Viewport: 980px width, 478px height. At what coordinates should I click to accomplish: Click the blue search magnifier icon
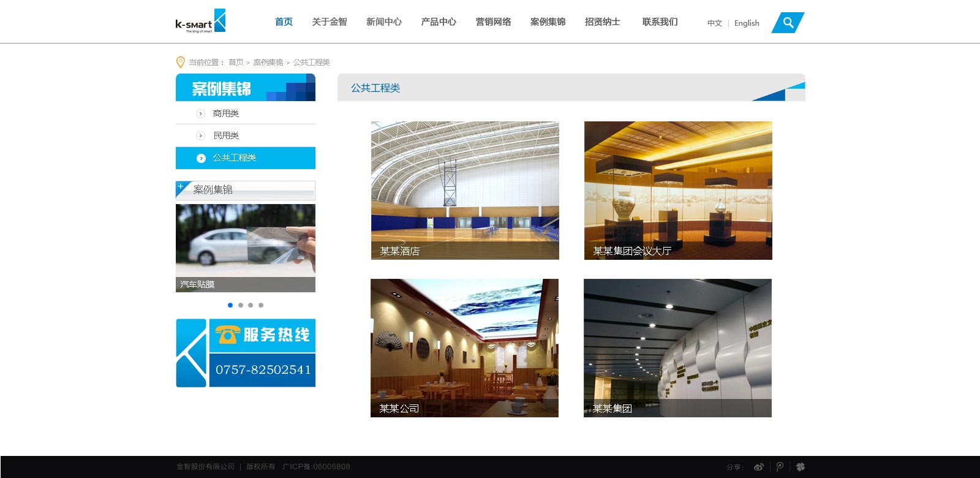788,23
